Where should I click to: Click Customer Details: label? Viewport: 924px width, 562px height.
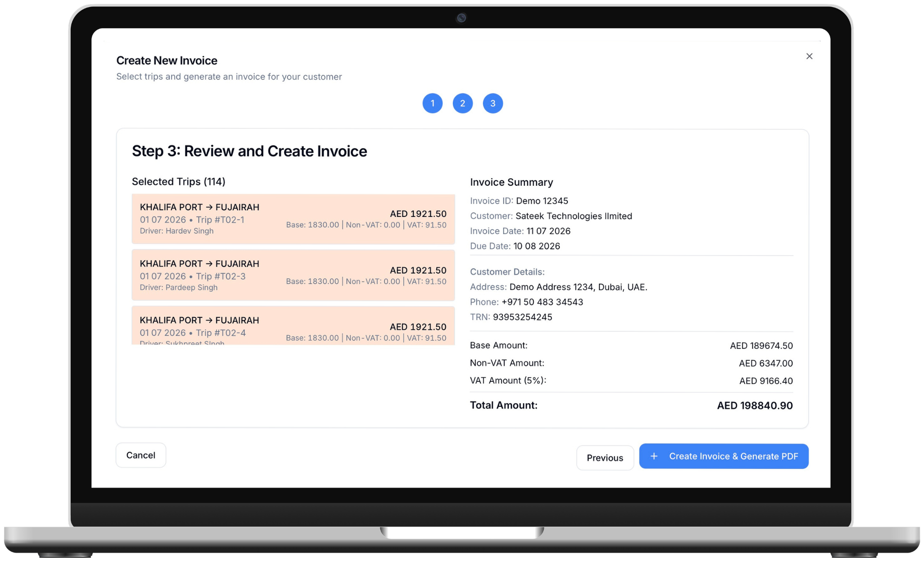point(507,272)
